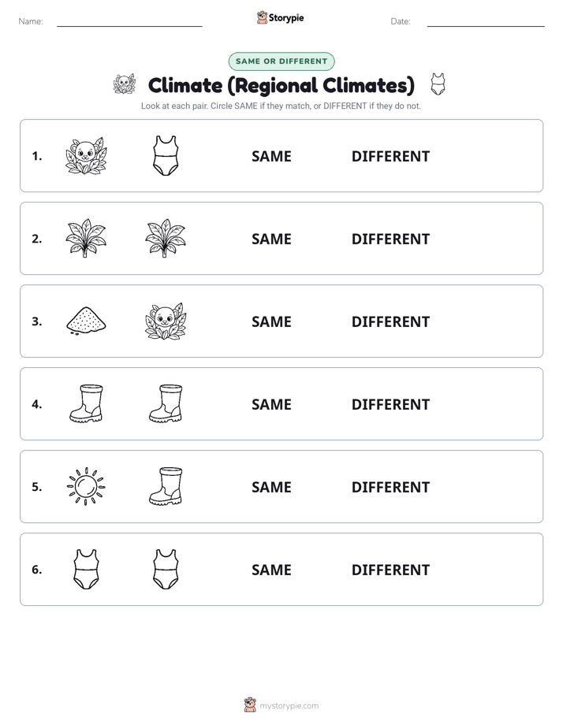Click the Storypie logo at top
The height and width of the screenshot is (728, 563).
(x=280, y=17)
